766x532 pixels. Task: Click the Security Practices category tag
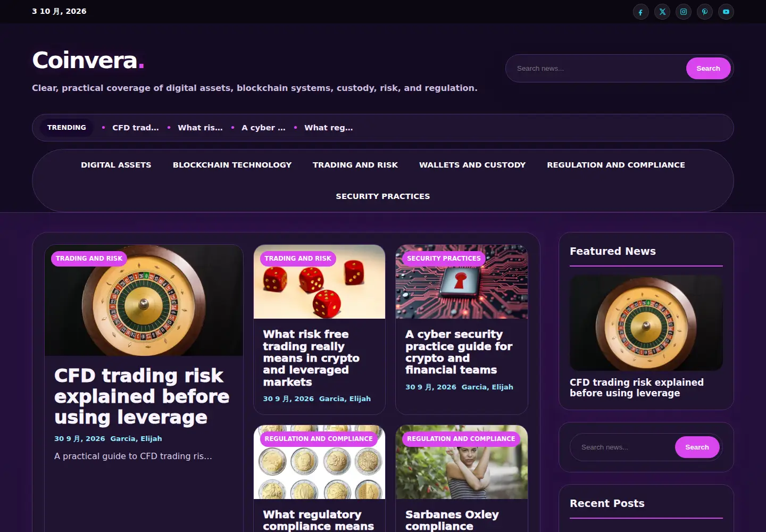(444, 259)
